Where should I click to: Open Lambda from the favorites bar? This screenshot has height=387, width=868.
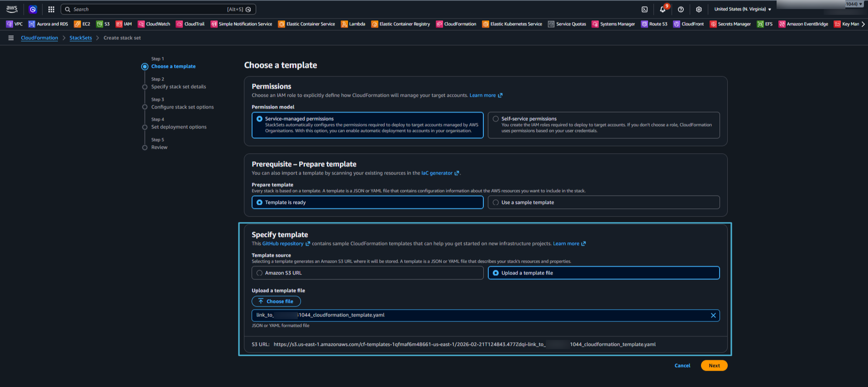click(x=353, y=24)
